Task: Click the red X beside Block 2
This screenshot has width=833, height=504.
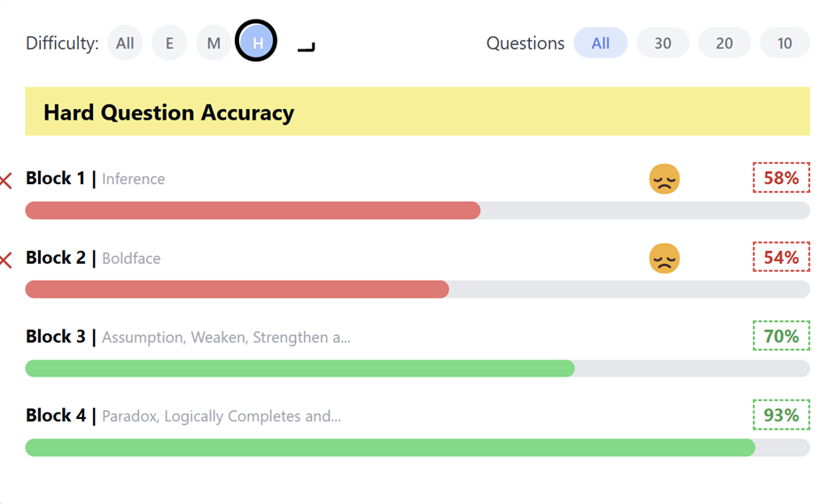Action: 5,260
